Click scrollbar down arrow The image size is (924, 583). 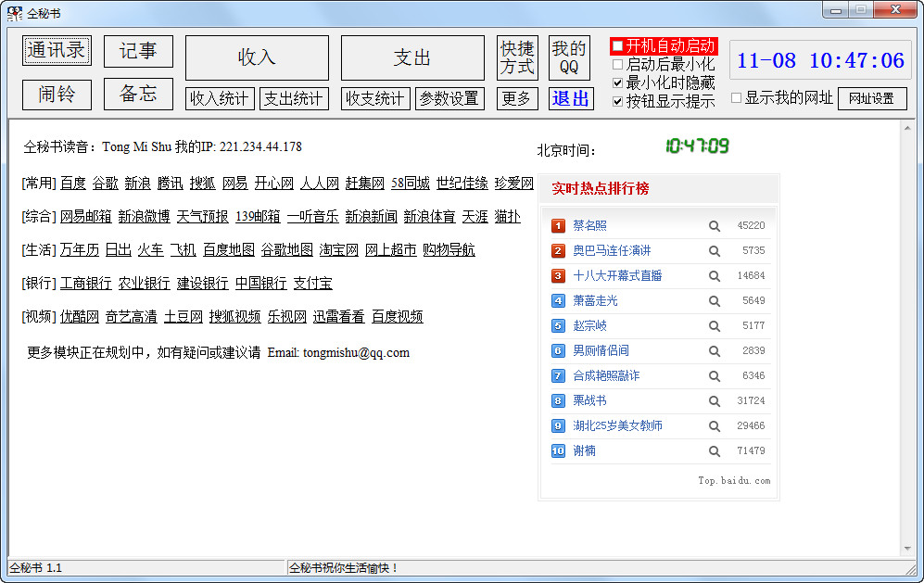pyautogui.click(x=907, y=548)
